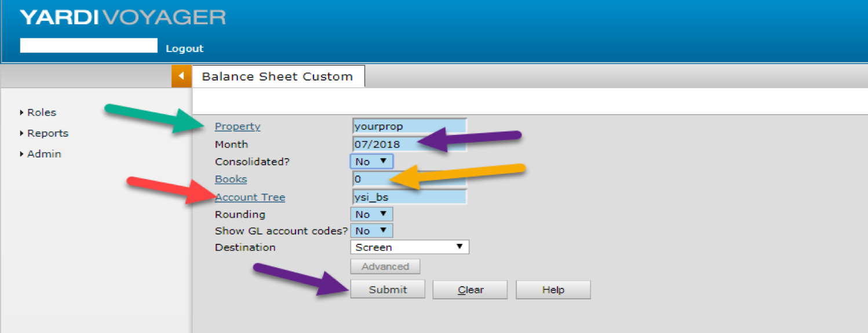Screen dimensions: 868x333
Task: Click the Account Tree field with ysi_bs
Action: [409, 197]
